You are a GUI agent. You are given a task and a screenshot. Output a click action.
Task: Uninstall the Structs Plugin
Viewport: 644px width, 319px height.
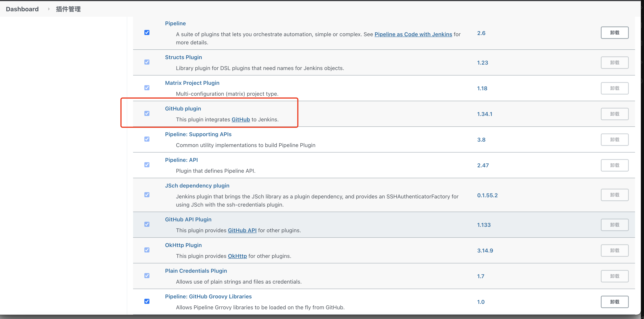(x=615, y=62)
